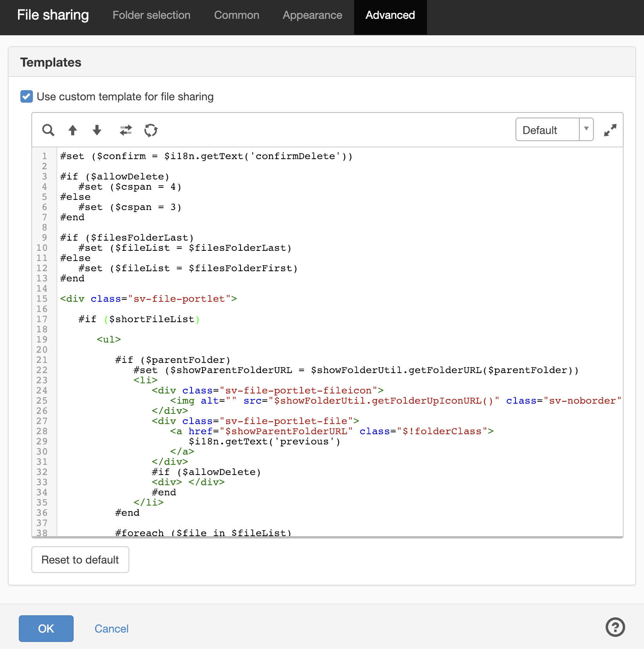Click the Reset to default button
The width and height of the screenshot is (644, 649).
(80, 560)
